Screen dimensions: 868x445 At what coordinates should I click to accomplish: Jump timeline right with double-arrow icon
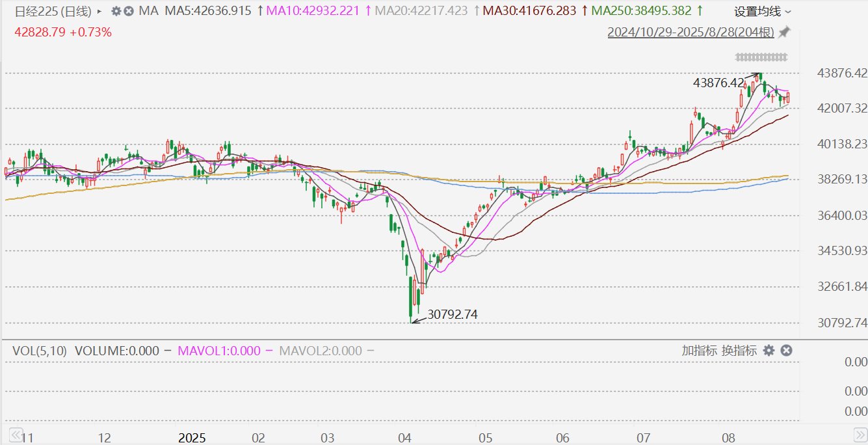859,435
